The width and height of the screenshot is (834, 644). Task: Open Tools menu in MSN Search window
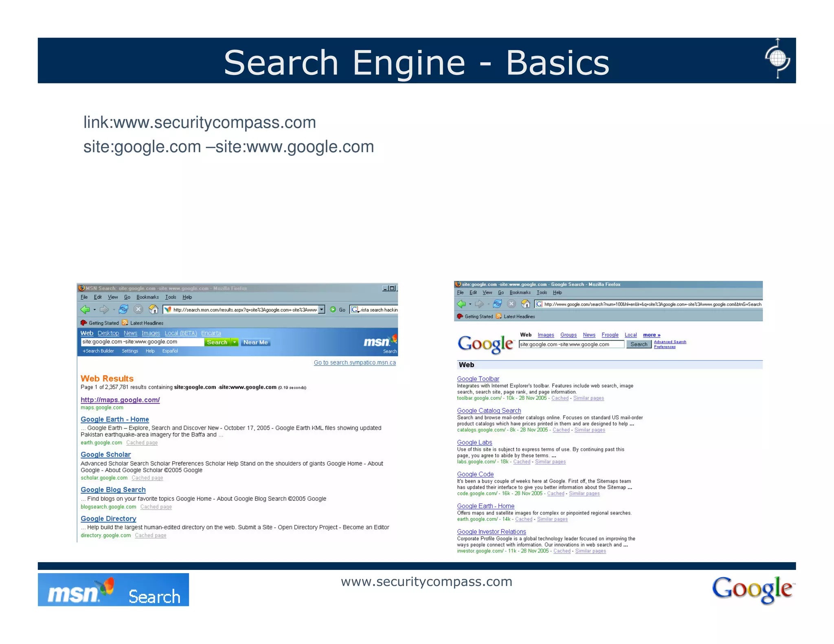pyautogui.click(x=171, y=297)
